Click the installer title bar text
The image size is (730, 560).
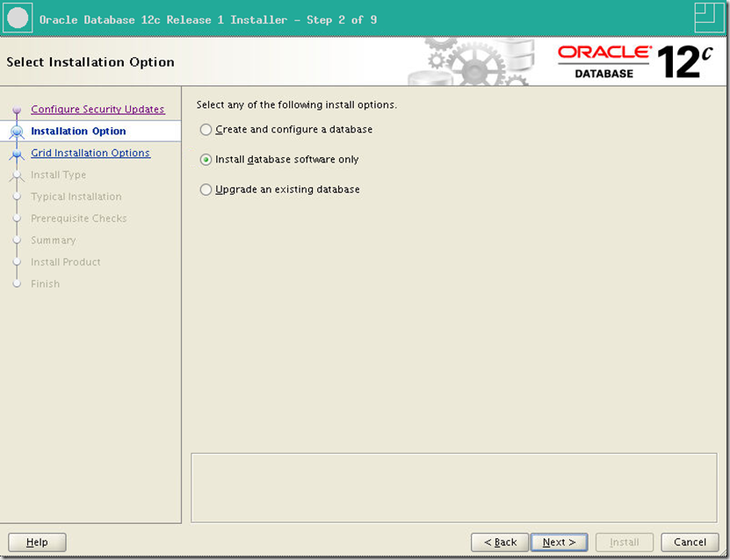[208, 20]
